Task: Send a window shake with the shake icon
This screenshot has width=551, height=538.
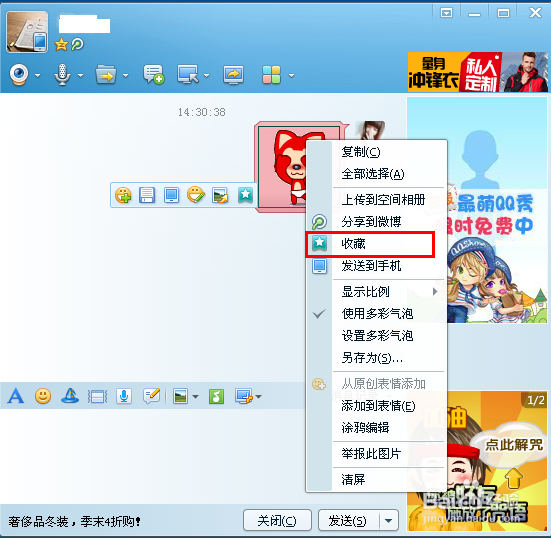Action: [x=97, y=397]
